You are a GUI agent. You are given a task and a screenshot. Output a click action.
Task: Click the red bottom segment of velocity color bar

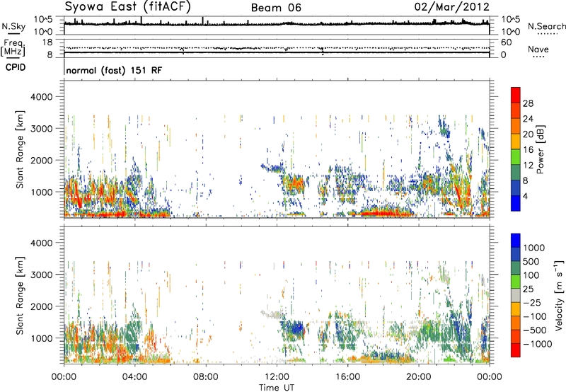pos(516,350)
